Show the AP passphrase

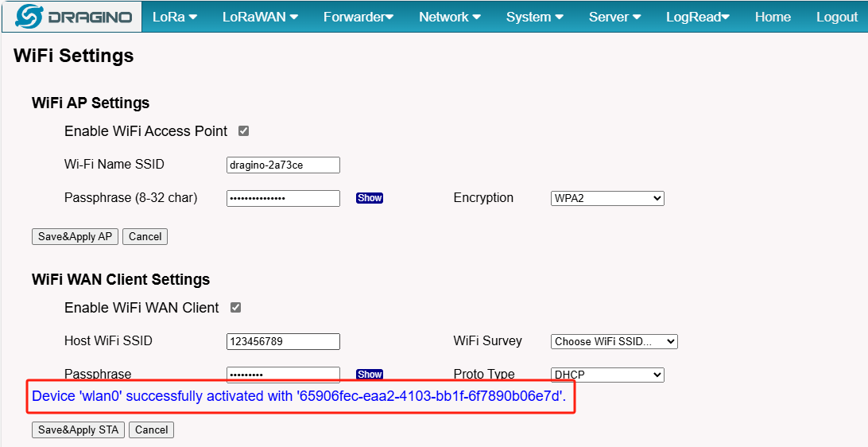click(x=370, y=198)
